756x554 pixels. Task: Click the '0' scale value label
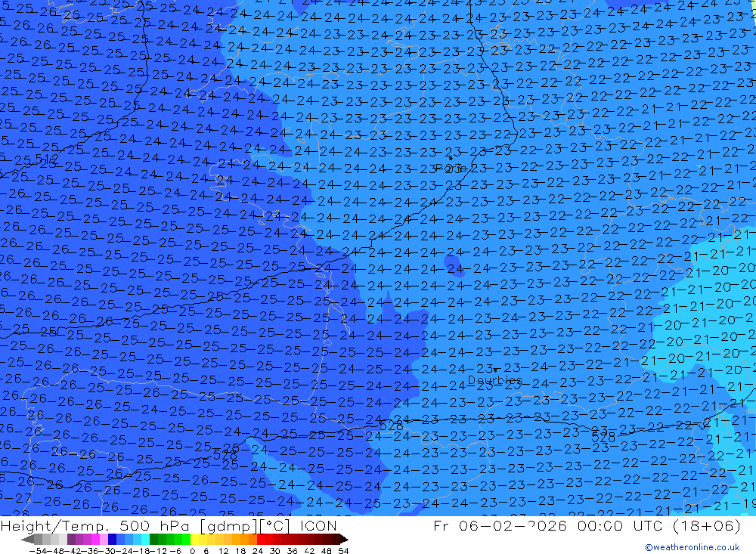192,551
